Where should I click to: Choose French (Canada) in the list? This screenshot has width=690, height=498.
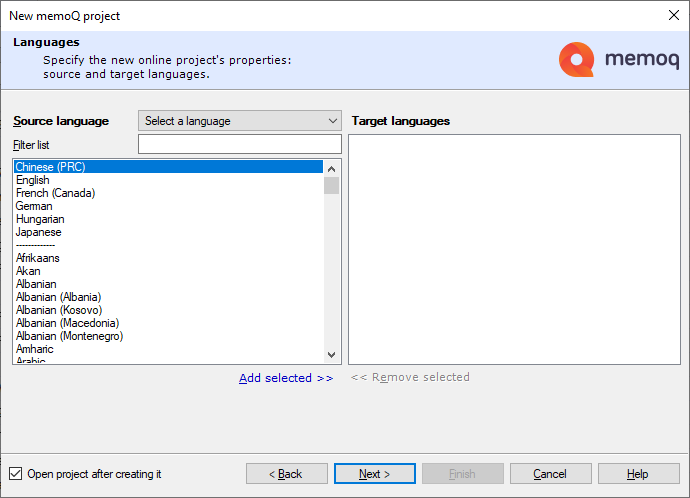pyautogui.click(x=55, y=193)
